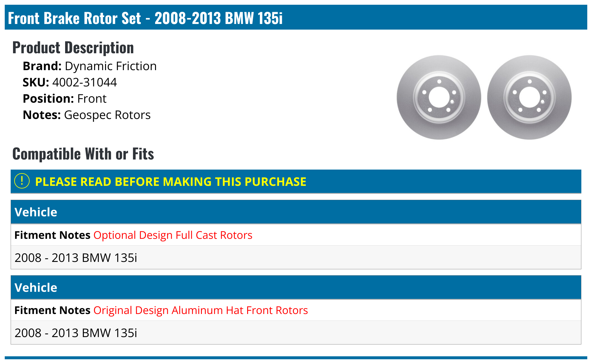Expand the Vehicle header above Aluminum Hat Rotors
Screen dimensions: 592x364
36,288
